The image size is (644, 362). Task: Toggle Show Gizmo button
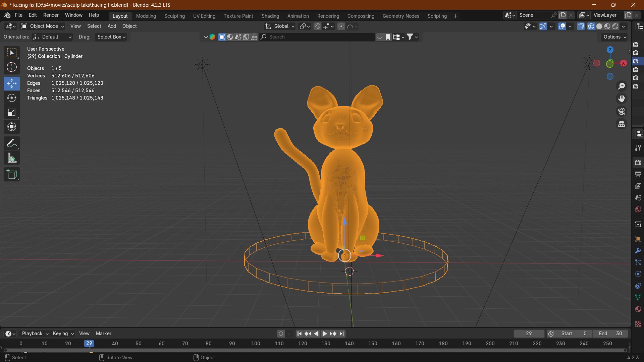click(x=543, y=26)
